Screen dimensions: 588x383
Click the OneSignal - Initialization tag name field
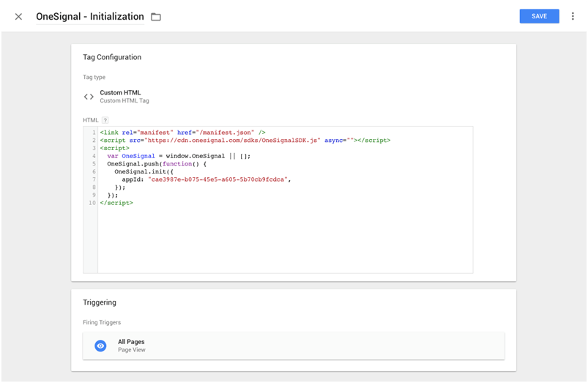90,16
